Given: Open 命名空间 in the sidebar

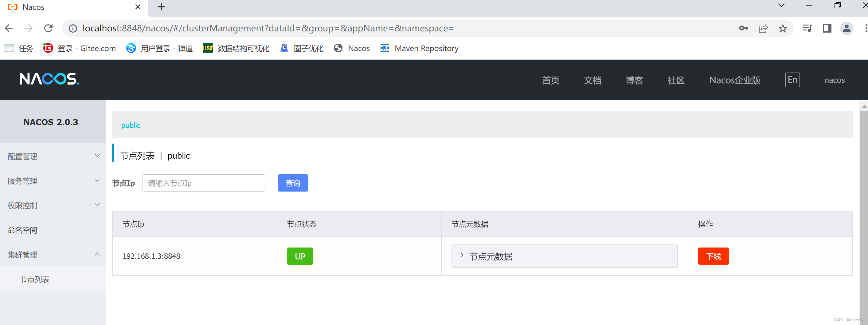Looking at the screenshot, I should (53, 230).
